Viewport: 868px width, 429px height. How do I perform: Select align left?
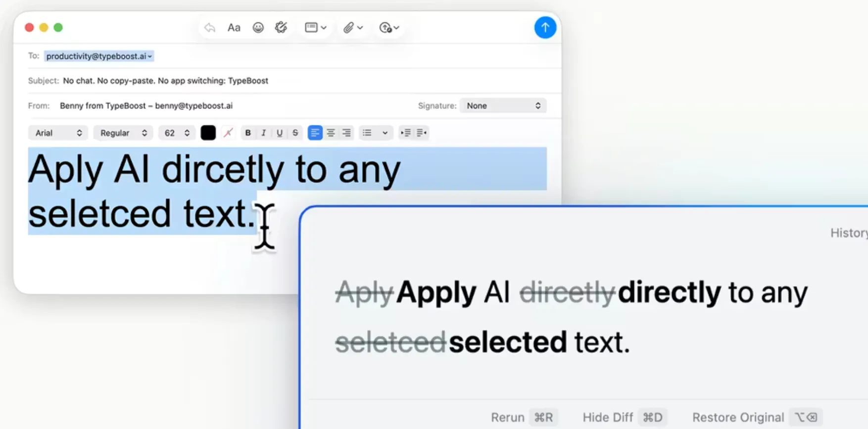click(315, 133)
